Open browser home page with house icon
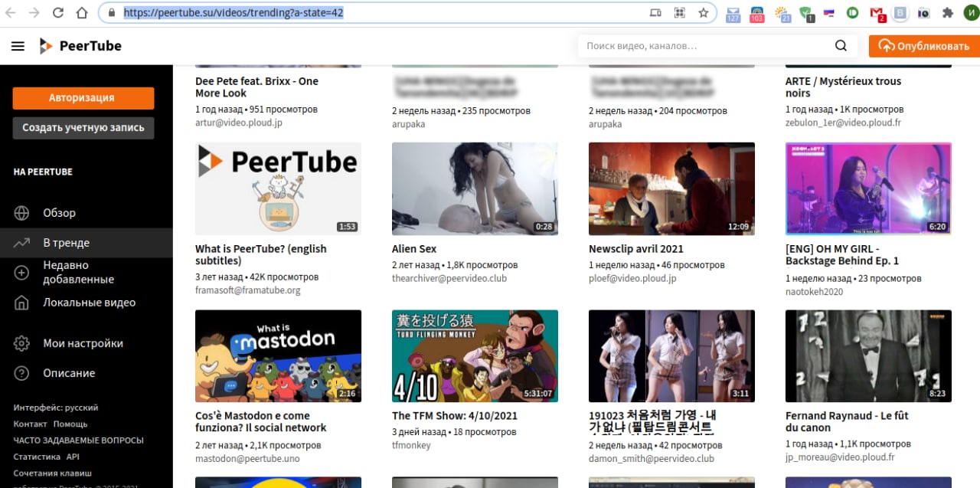980x488 pixels. pos(82,13)
